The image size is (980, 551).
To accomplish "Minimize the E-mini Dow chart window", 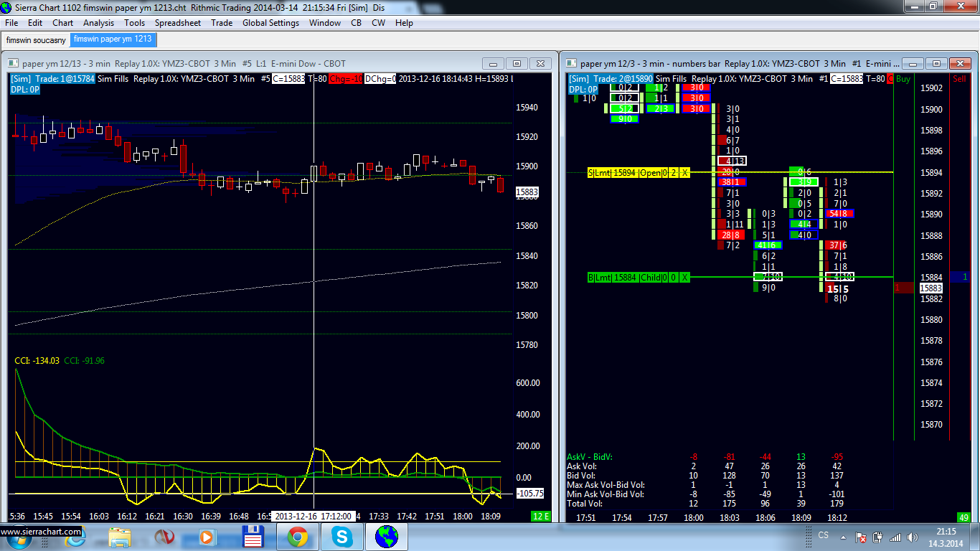I will pyautogui.click(x=493, y=63).
